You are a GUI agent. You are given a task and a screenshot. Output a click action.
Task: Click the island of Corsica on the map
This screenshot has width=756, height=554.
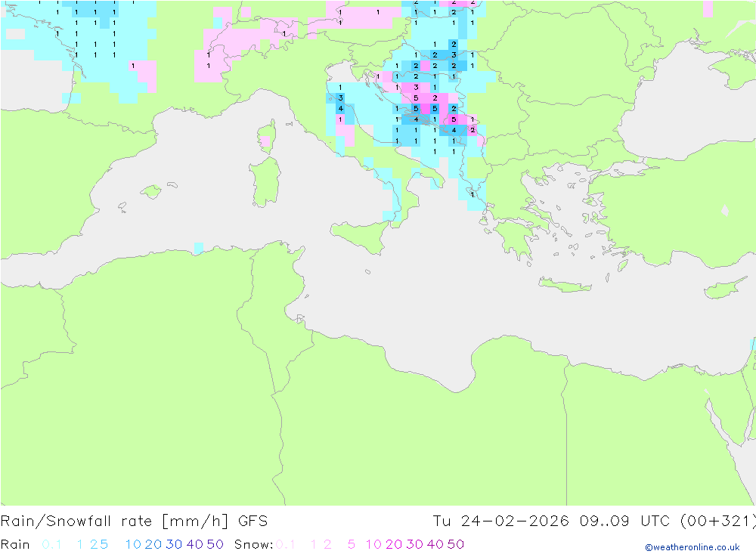[268, 137]
